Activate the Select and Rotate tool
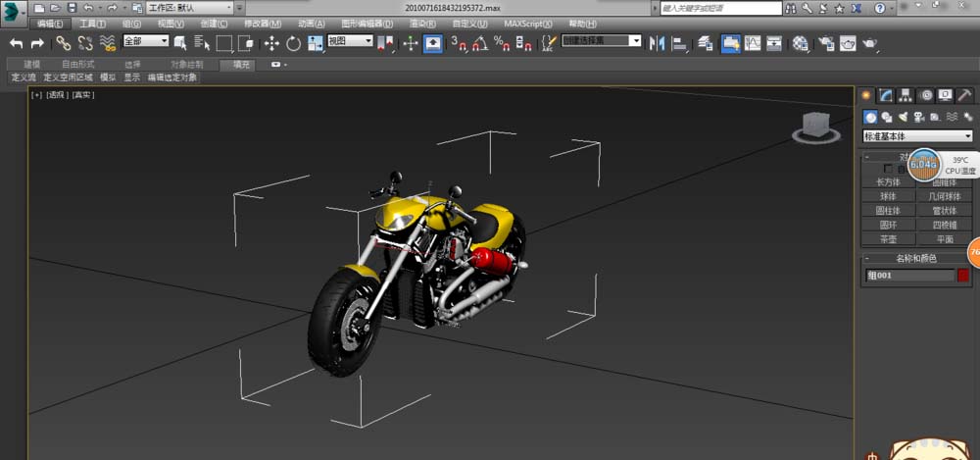Screen dimensions: 980x460 tap(293, 43)
